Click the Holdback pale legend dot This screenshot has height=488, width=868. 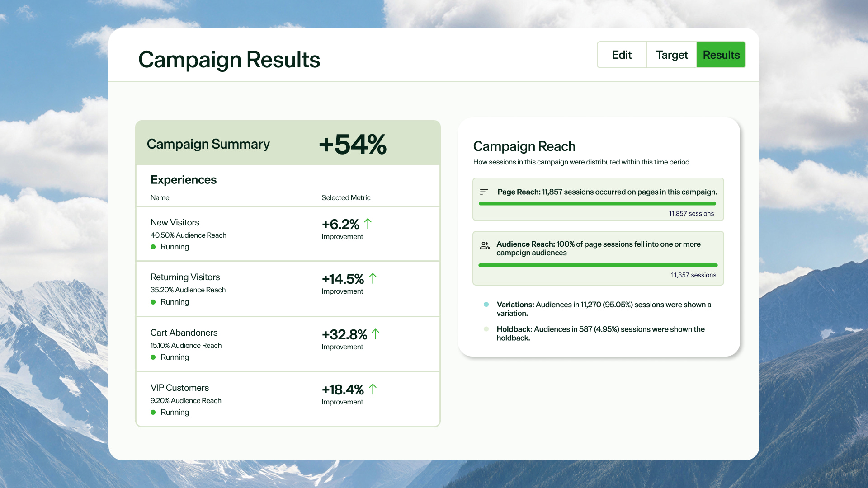[x=486, y=329]
